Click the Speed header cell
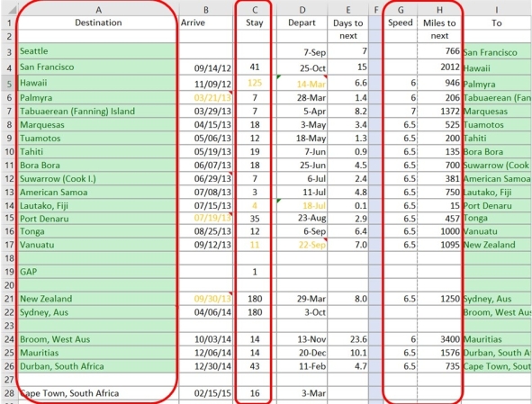This screenshot has height=404, width=532. (401, 22)
